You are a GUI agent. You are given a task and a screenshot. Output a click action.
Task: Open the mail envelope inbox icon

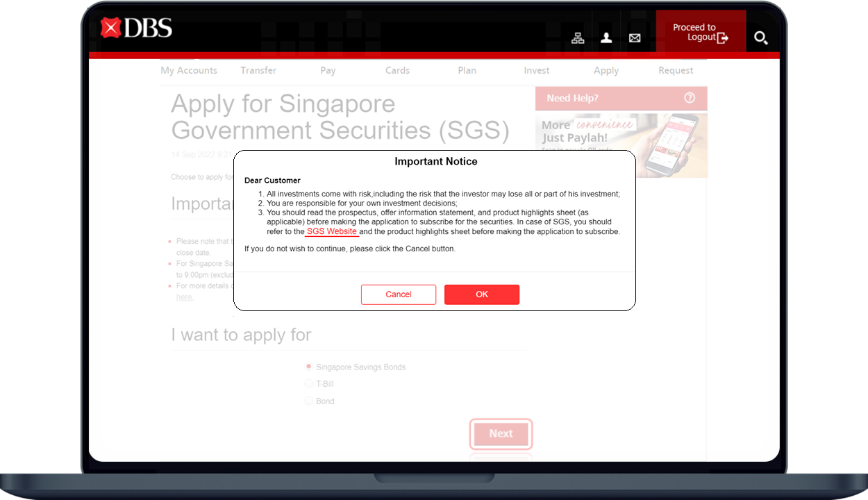click(635, 38)
